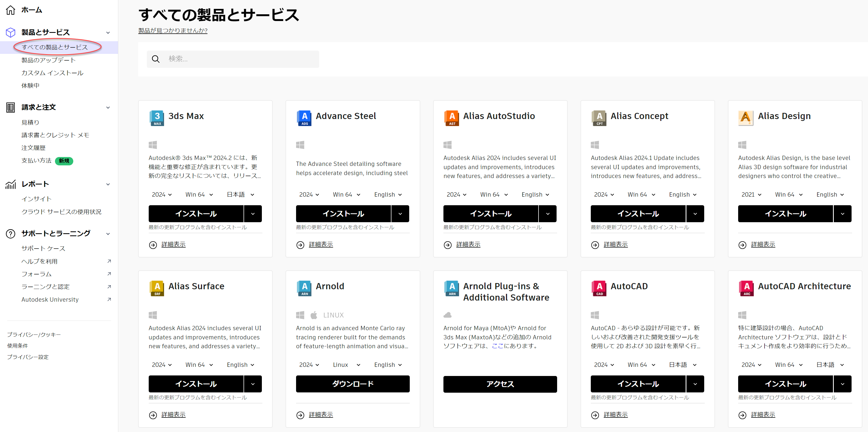This screenshot has height=432, width=868.
Task: Open 体験中 in sidebar
Action: (x=30, y=86)
